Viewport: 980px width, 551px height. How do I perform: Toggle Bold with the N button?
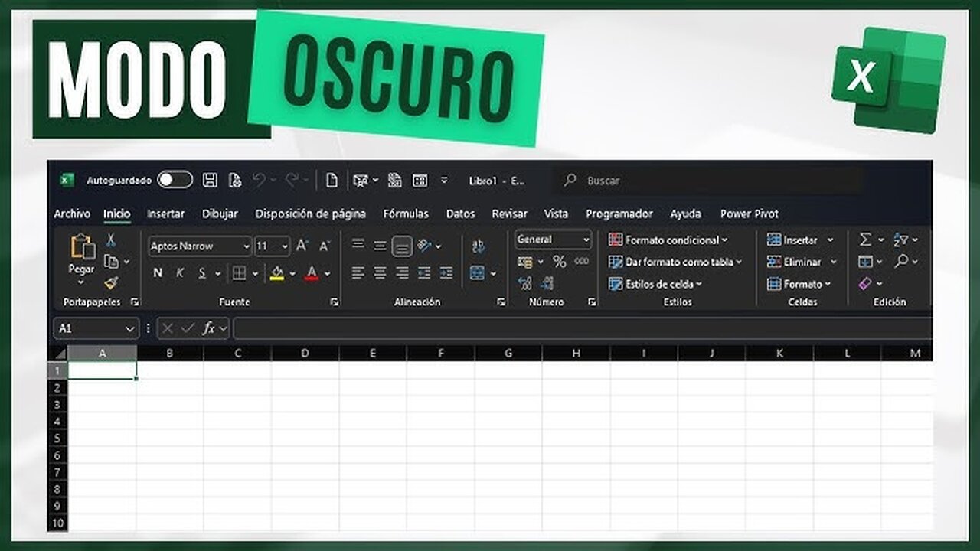[x=158, y=273]
